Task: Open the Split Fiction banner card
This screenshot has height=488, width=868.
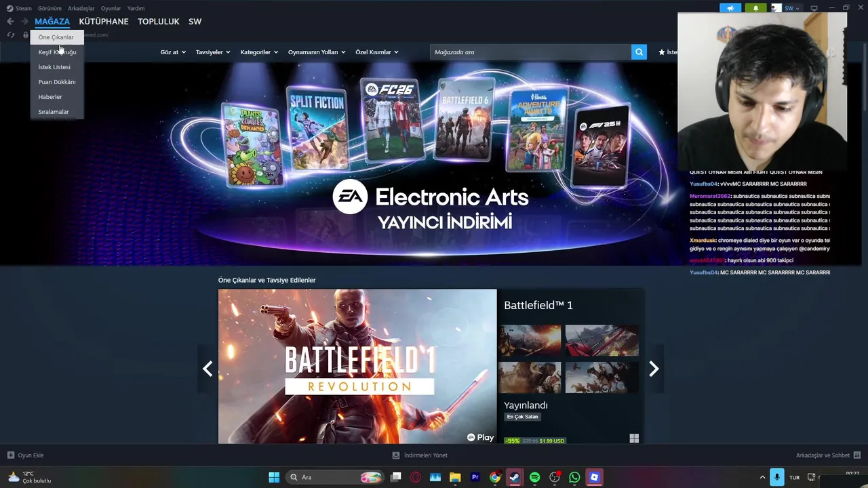Action: [317, 128]
